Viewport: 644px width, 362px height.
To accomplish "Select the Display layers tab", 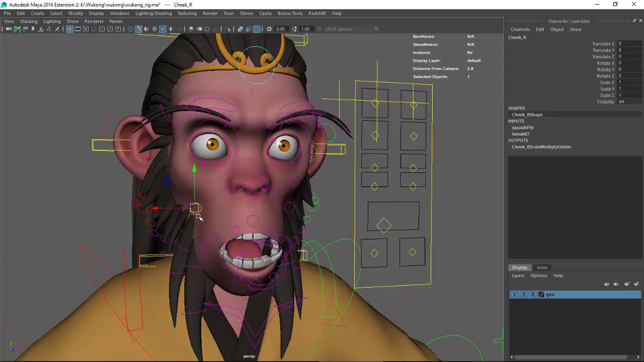I will pos(520,267).
